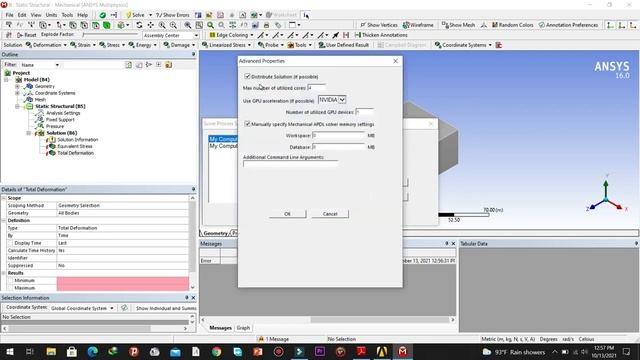Select Pressure tree item

[x=55, y=126]
